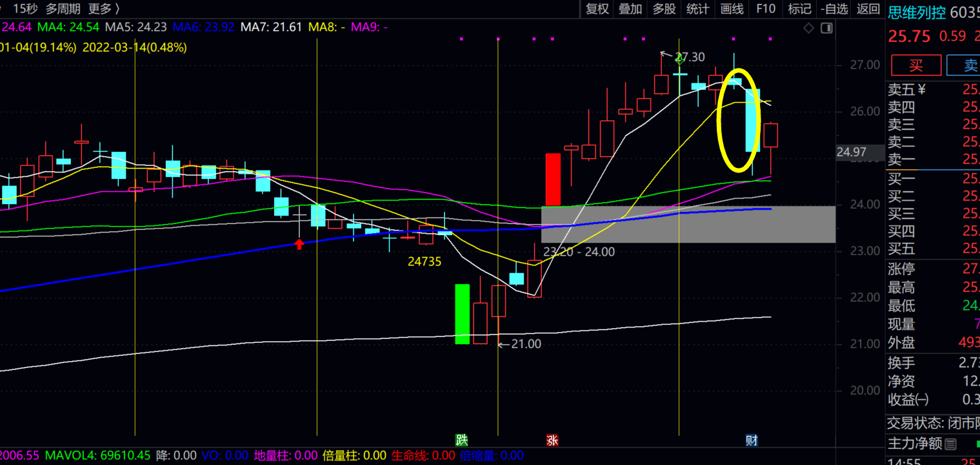
Task: Click the green 跌 marker on timeline
Action: coord(461,440)
